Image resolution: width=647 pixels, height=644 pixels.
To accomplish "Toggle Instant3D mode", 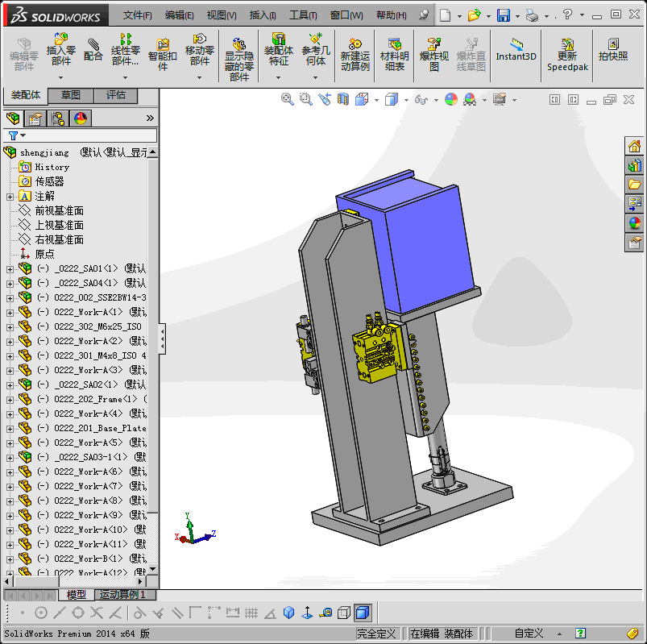I will coord(516,49).
